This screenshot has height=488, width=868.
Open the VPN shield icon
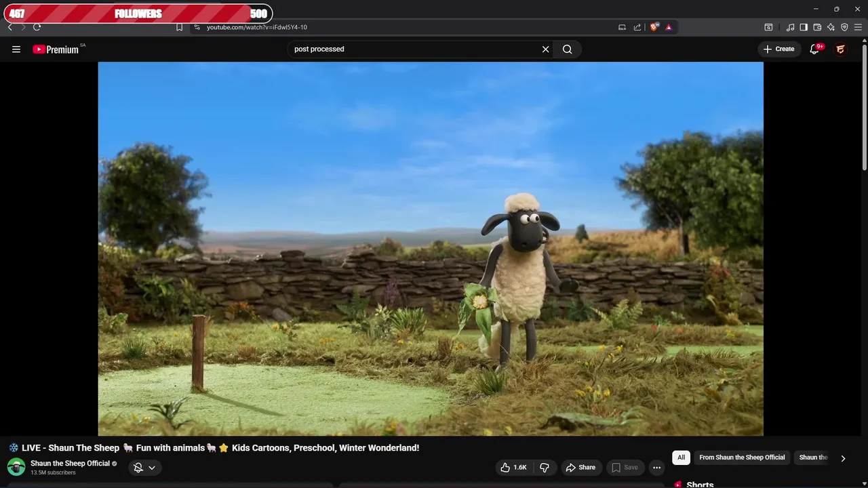coord(844,27)
